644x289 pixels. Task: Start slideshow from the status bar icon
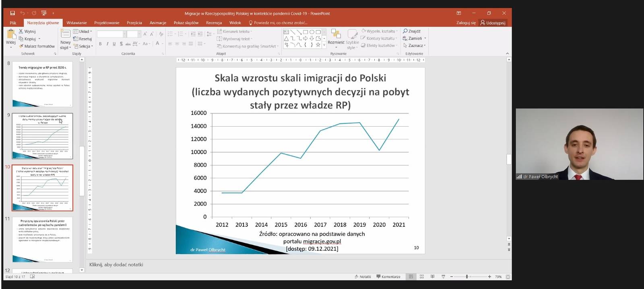point(443,277)
